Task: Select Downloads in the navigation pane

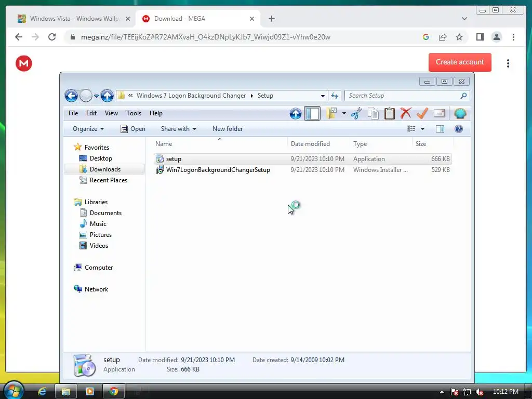Action: (x=105, y=169)
